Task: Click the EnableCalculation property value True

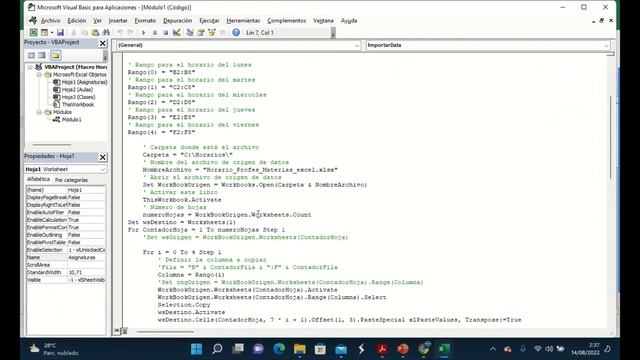Action: (x=86, y=220)
